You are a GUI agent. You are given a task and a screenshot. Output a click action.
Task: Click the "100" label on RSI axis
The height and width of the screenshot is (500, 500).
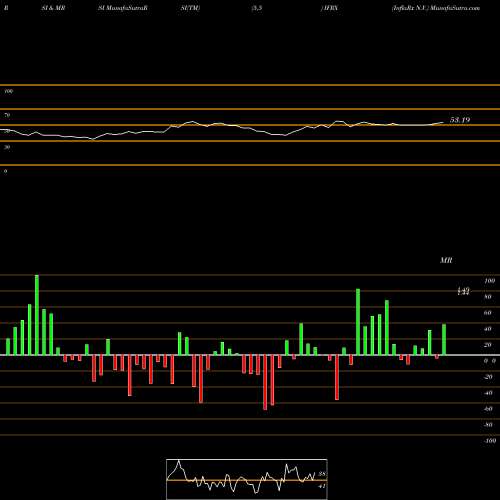[9, 91]
